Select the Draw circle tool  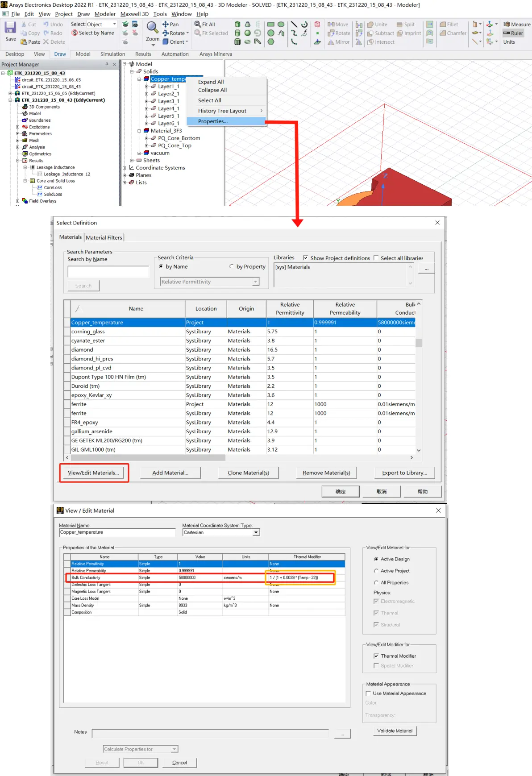271,33
